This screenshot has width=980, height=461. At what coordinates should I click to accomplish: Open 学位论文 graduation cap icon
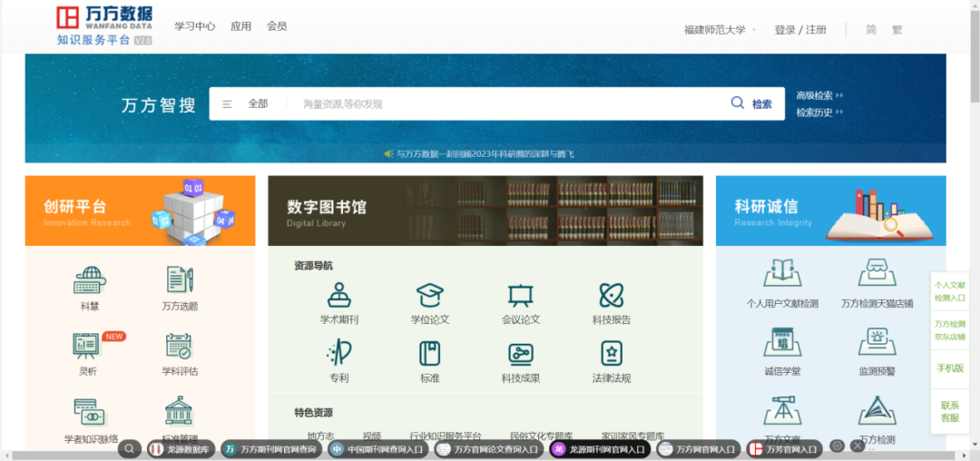pos(430,295)
